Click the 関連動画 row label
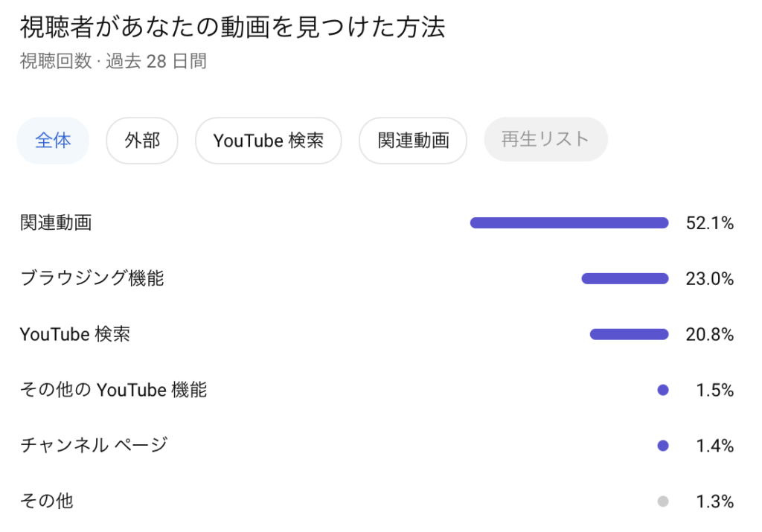762x532 pixels. 56,222
